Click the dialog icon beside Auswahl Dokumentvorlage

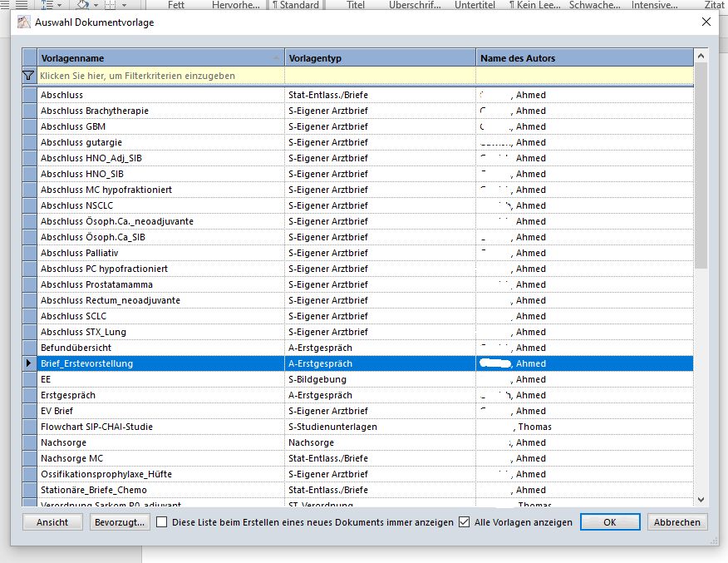click(24, 22)
